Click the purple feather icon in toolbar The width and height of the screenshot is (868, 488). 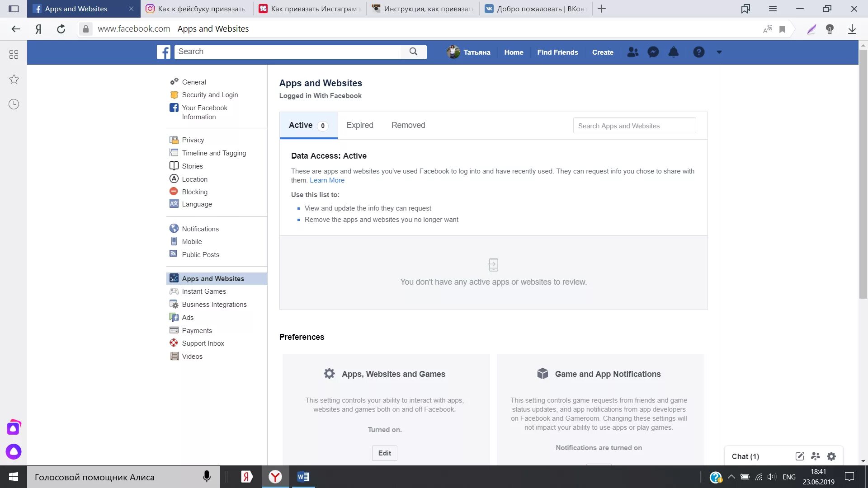tap(811, 29)
